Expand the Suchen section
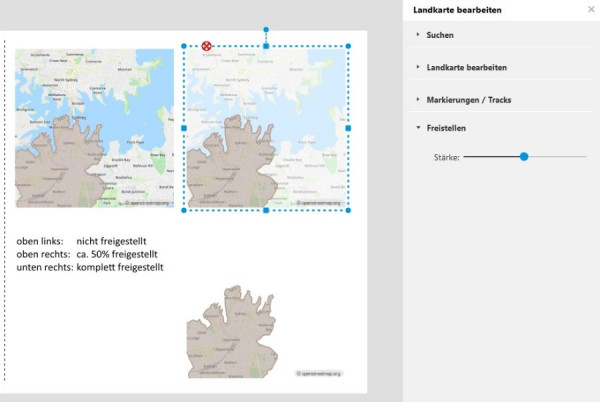Screen dimensions: 600x402 [418, 34]
